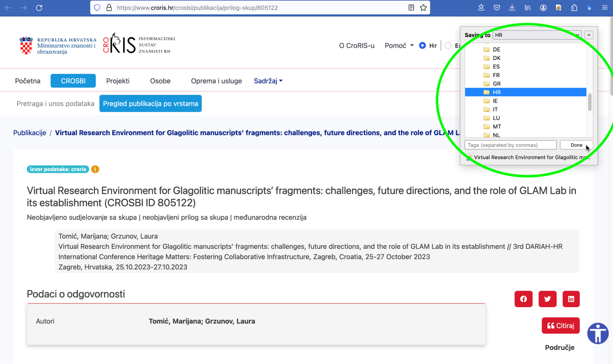Click the Twitter share icon
The width and height of the screenshot is (613, 364).
click(547, 299)
